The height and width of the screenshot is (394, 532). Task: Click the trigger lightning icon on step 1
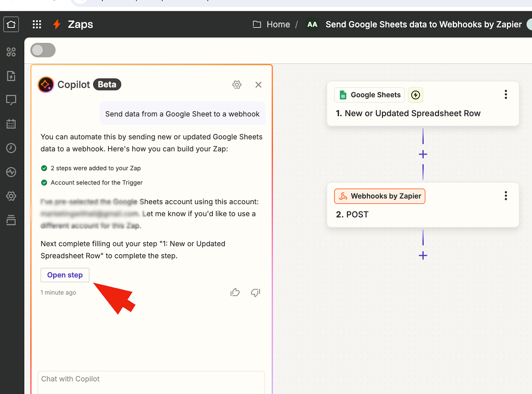416,95
